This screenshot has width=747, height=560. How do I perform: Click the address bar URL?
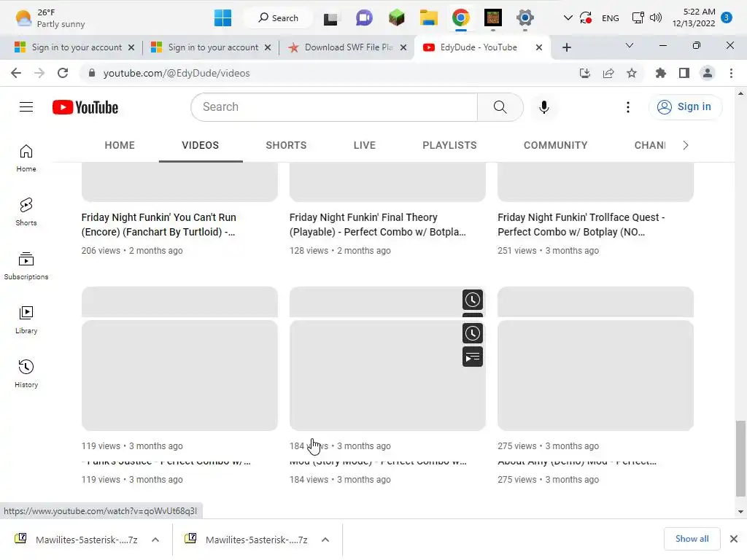tap(177, 73)
